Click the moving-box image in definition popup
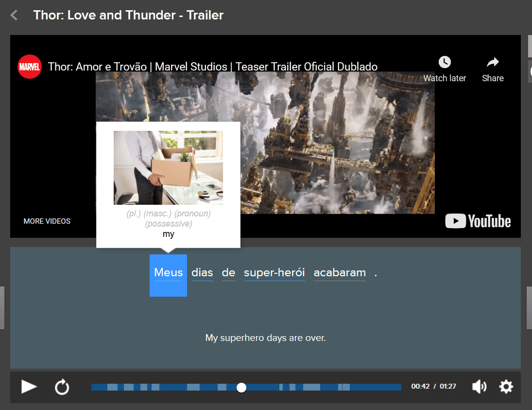Viewport: 532px width, 410px height. pos(168,168)
